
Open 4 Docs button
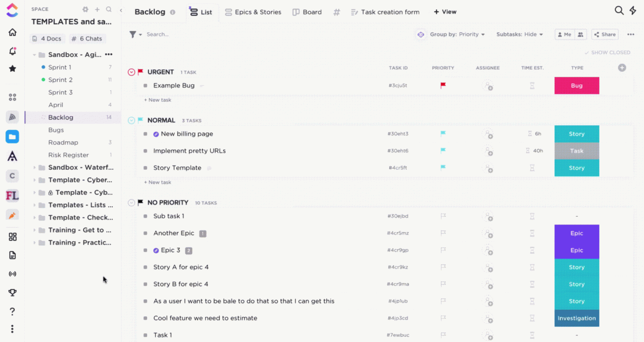[x=47, y=39]
